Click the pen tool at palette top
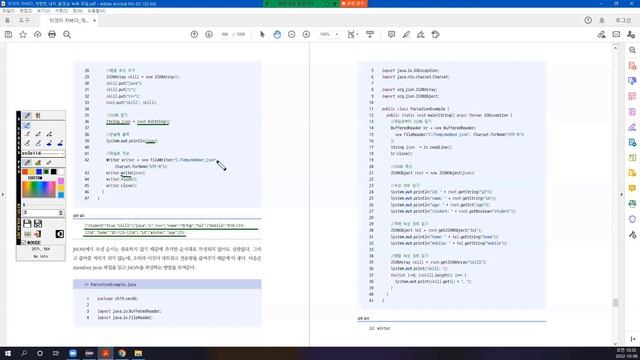Screen dimensions: 640x360 [27, 116]
